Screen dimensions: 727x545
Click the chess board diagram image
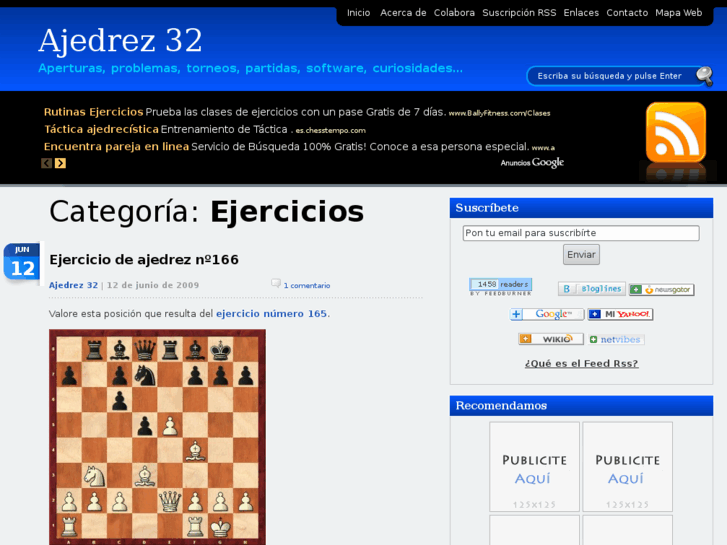tap(157, 437)
